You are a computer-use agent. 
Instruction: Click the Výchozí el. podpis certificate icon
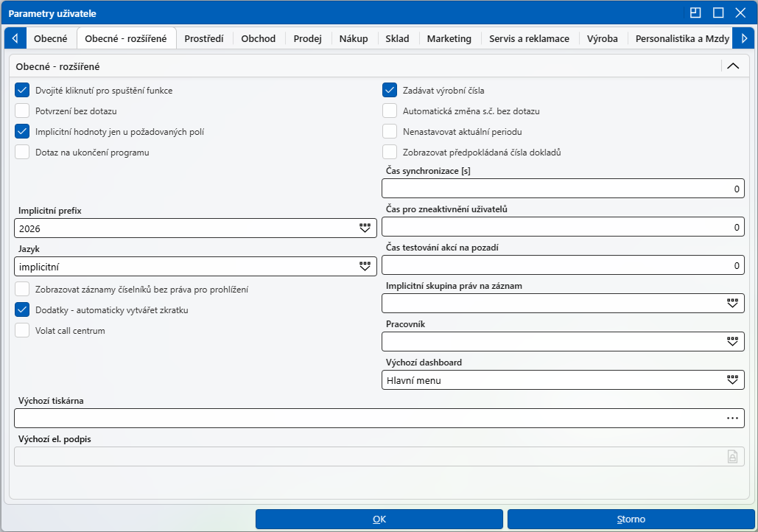[732, 457]
